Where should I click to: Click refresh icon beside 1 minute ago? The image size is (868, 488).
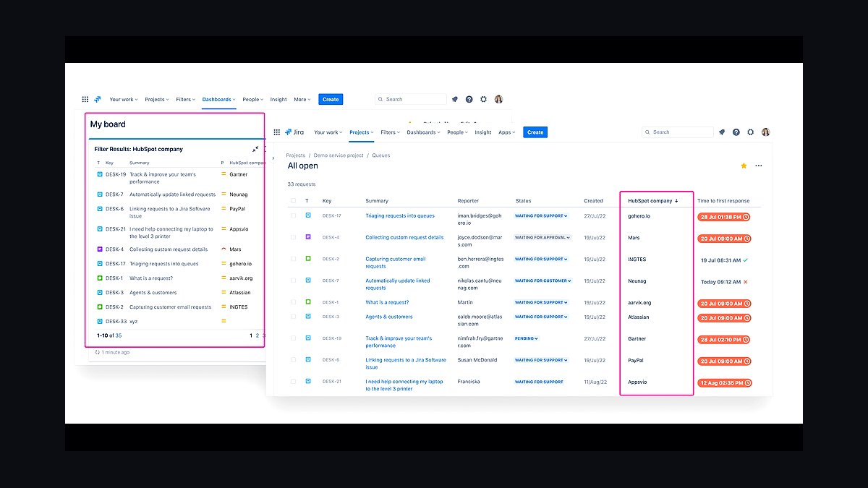(x=98, y=352)
